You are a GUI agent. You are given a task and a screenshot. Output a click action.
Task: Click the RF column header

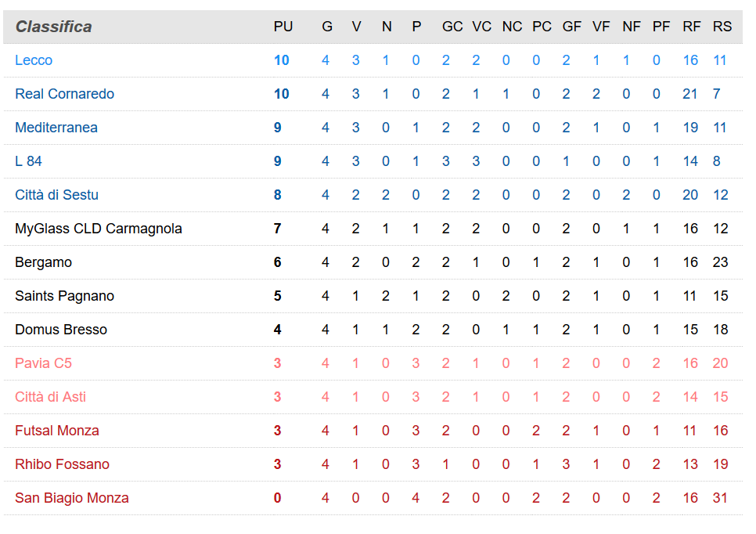(692, 27)
